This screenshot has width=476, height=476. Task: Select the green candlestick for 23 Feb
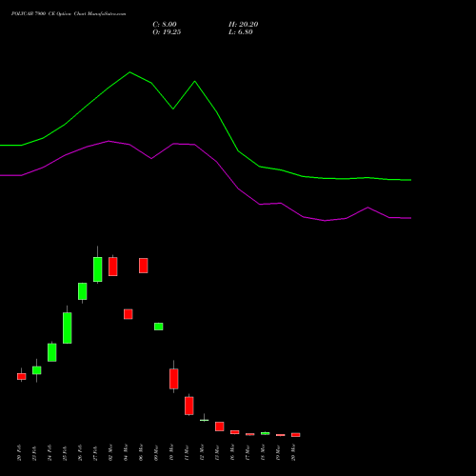pyautogui.click(x=37, y=370)
